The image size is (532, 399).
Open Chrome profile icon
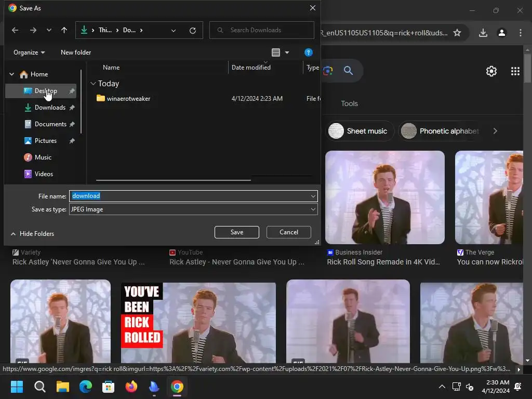click(502, 33)
